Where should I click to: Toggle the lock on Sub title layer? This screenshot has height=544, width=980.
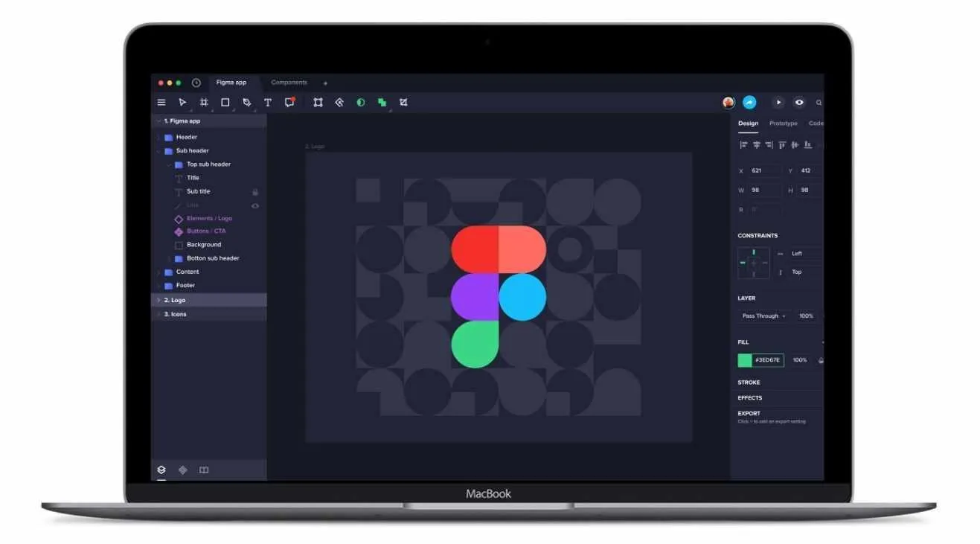coord(255,192)
